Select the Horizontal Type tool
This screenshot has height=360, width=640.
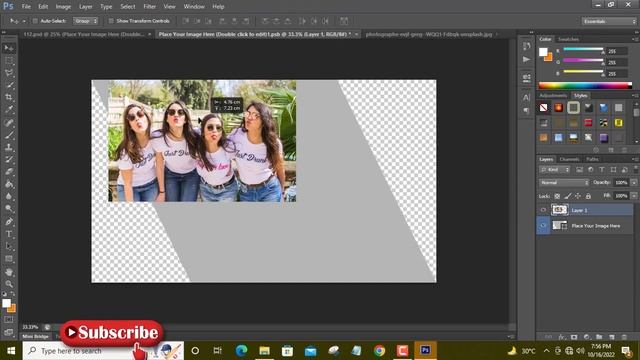click(x=9, y=234)
